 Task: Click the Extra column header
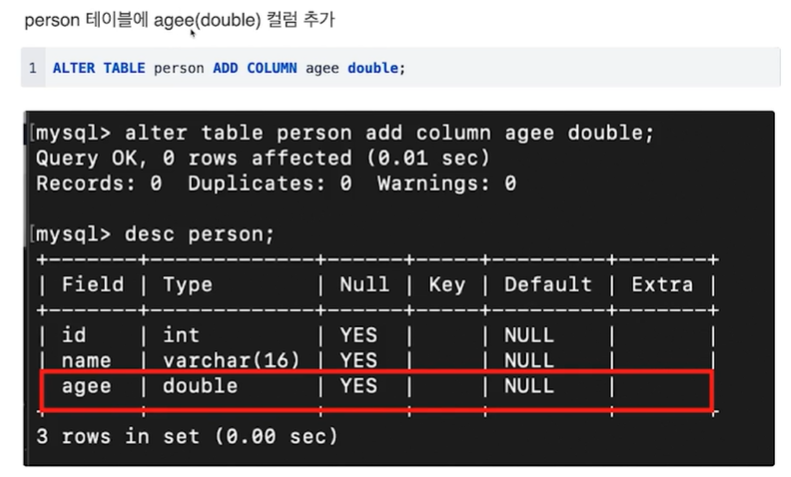click(x=662, y=285)
